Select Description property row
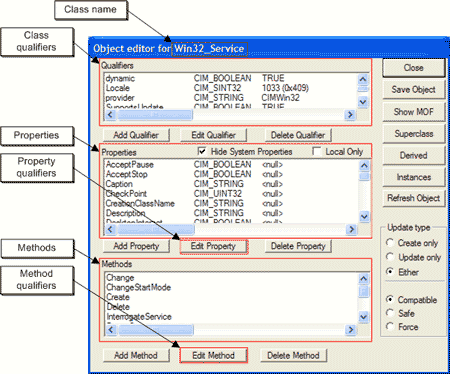Viewport: 450px width, 374px height. 231,213
